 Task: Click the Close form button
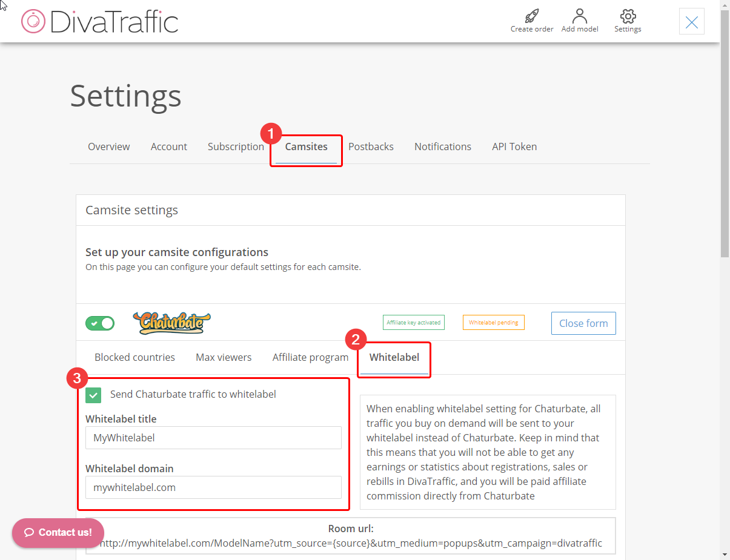click(x=583, y=323)
